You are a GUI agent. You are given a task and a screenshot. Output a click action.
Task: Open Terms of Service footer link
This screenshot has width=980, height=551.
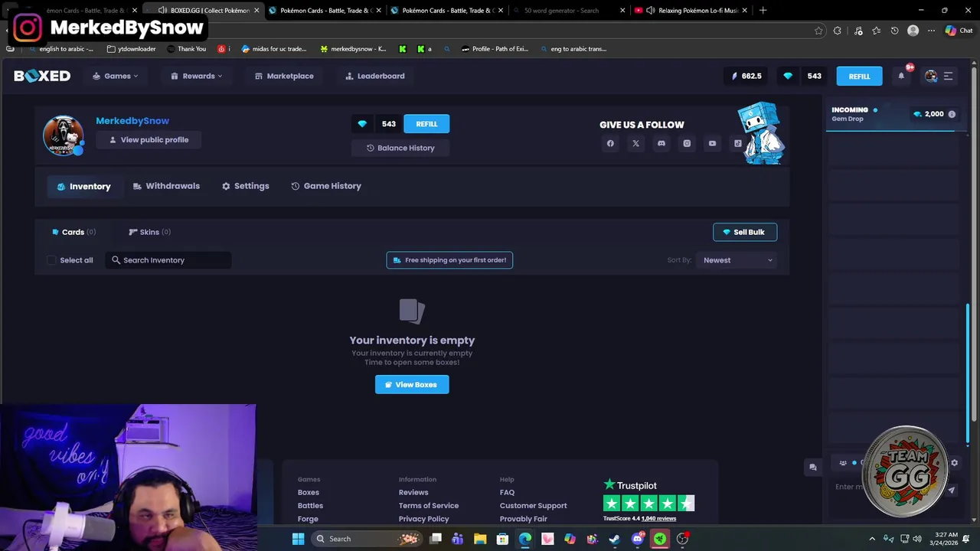428,506
